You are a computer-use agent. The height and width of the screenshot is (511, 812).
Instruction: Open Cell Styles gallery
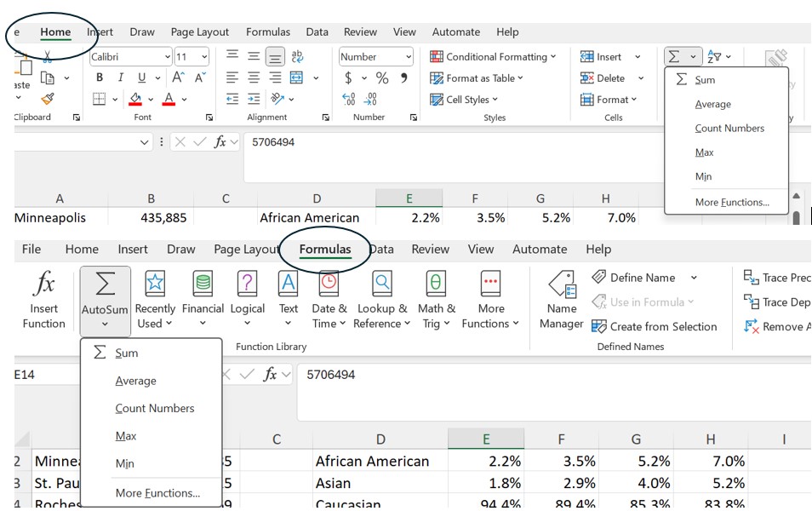pyautogui.click(x=464, y=100)
